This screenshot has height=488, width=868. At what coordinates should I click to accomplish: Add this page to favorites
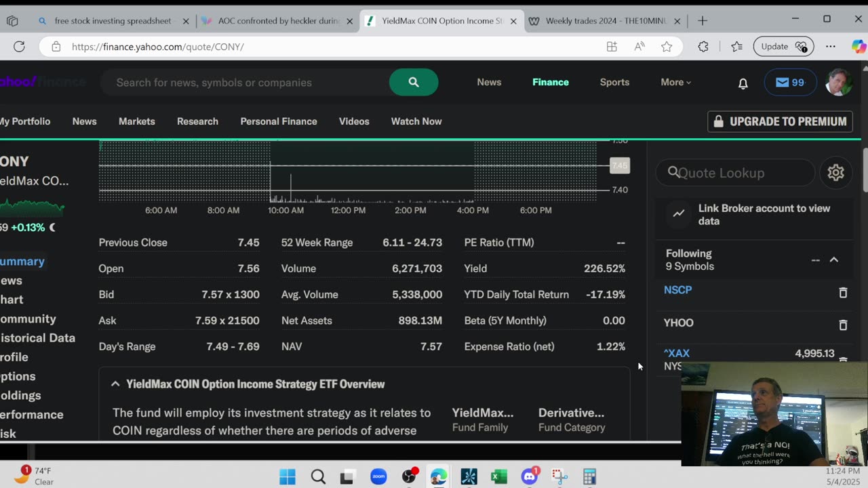[x=667, y=47]
